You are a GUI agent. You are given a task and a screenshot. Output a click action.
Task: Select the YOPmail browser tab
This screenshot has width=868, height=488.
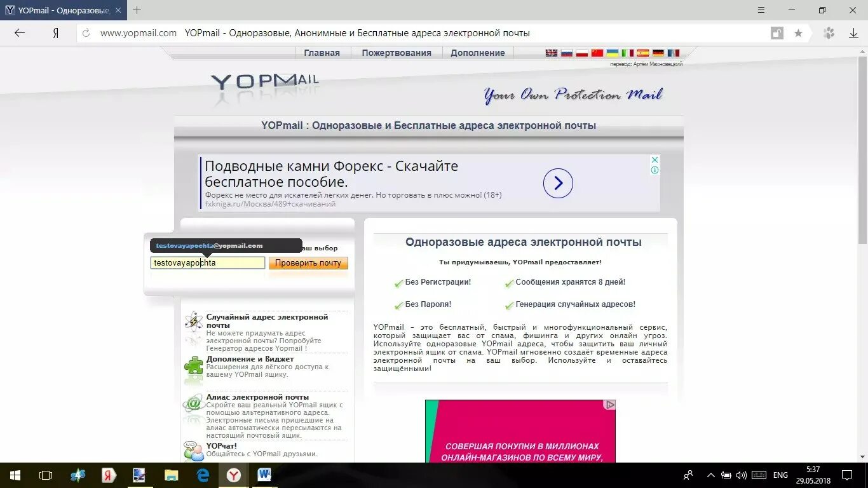pyautogui.click(x=64, y=10)
